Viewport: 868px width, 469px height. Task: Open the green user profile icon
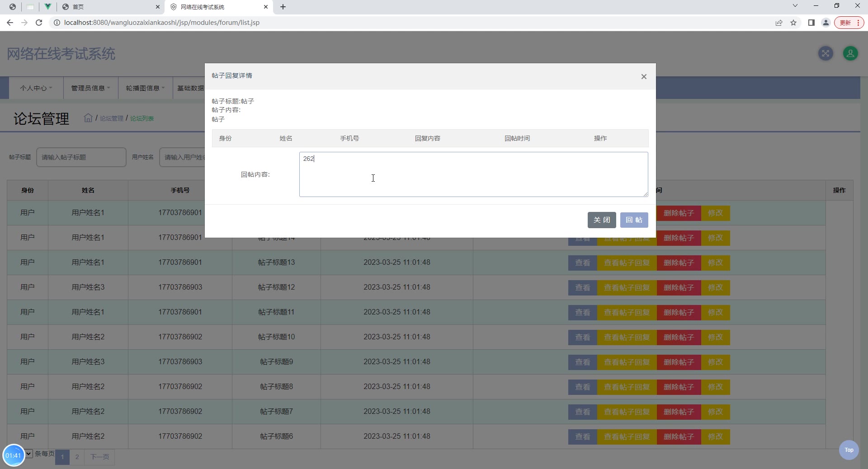click(850, 54)
